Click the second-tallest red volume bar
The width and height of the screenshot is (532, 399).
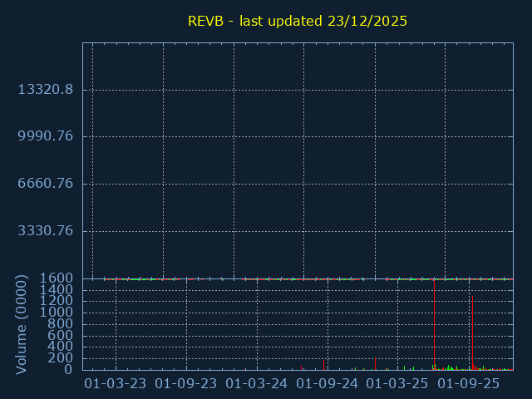coord(471,332)
